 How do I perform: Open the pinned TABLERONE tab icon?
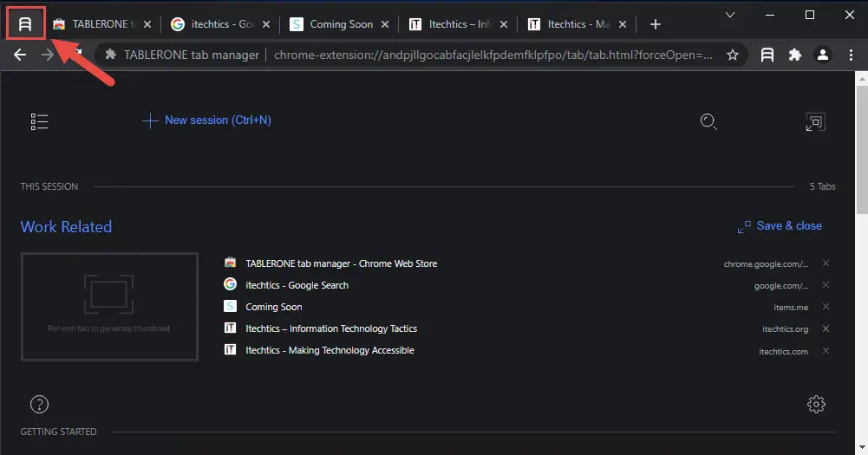[x=25, y=23]
